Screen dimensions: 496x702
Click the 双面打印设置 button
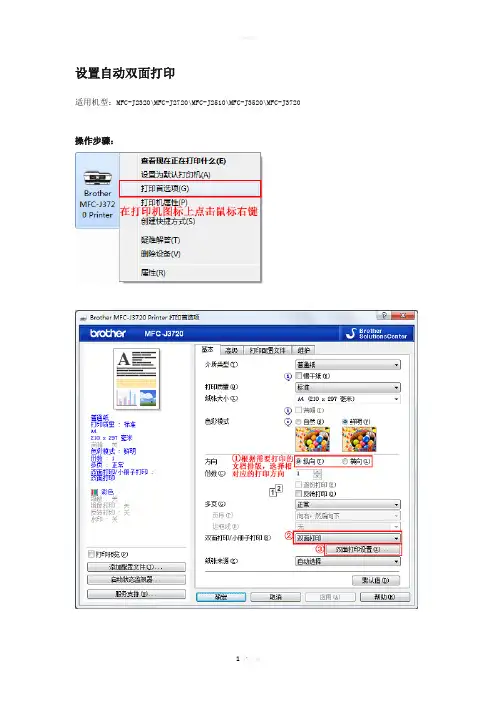tap(362, 549)
